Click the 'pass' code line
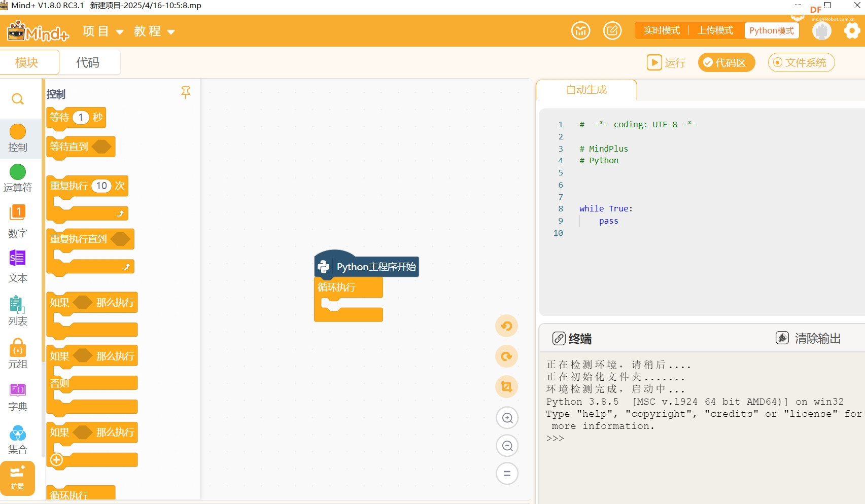The image size is (865, 504). (x=608, y=221)
